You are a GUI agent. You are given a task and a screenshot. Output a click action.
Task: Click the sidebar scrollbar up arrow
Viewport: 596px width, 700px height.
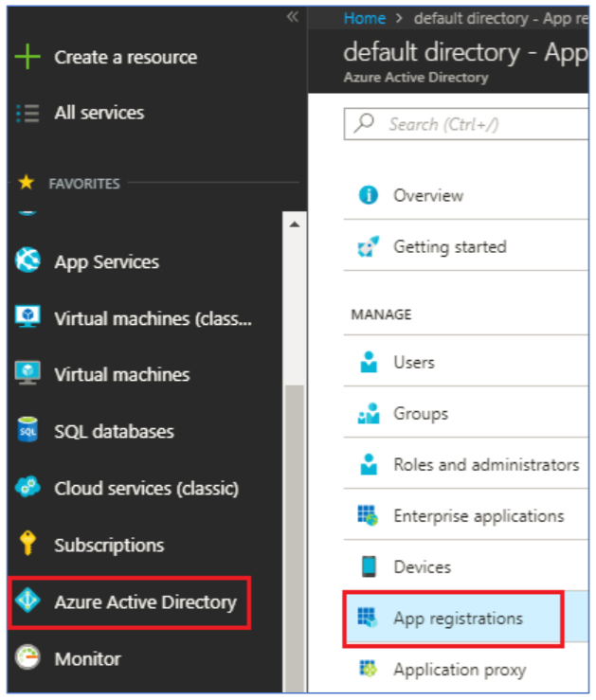[x=294, y=224]
